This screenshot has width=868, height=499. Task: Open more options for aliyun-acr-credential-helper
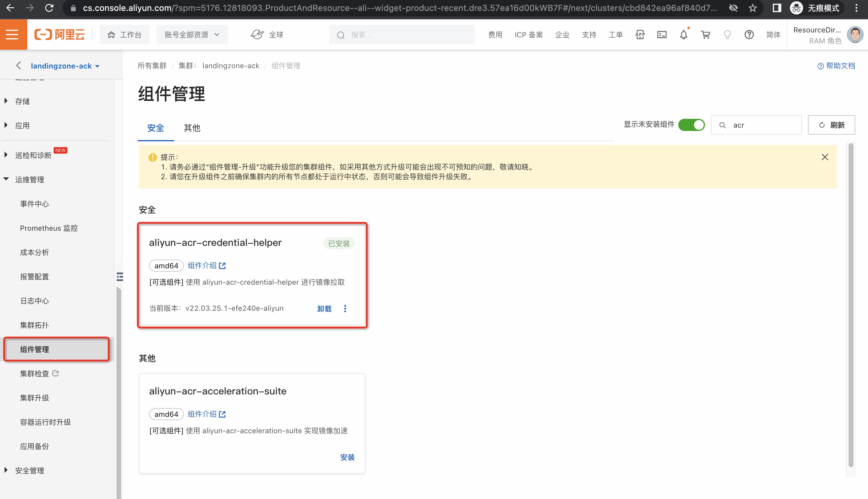pyautogui.click(x=345, y=308)
